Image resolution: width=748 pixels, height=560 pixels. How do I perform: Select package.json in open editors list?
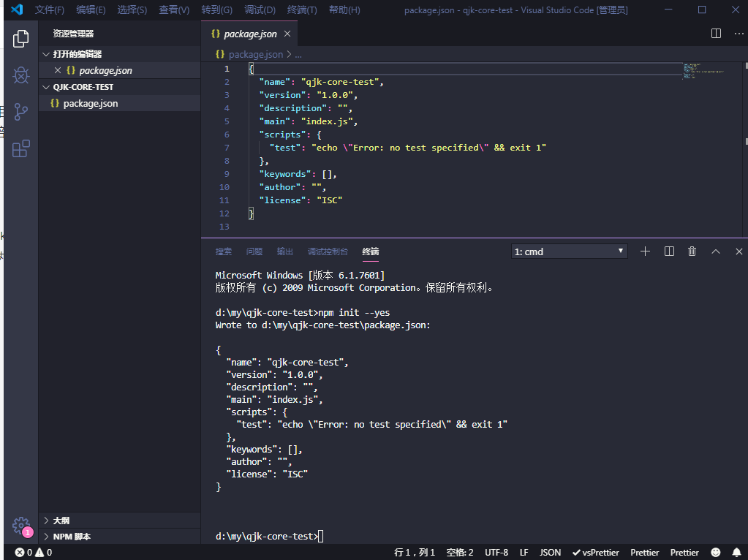[x=119, y=70]
